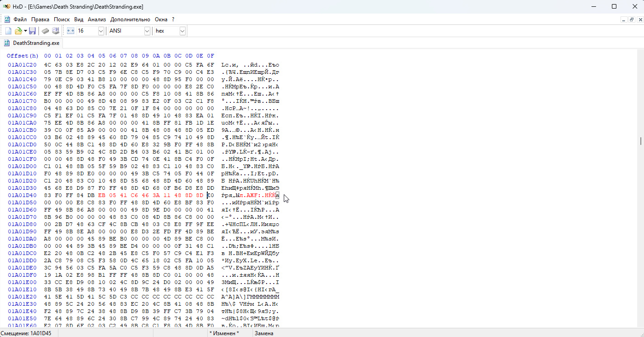This screenshot has width=644, height=337.
Task: Expand the recent files arrow beside Open
Action: tap(25, 31)
